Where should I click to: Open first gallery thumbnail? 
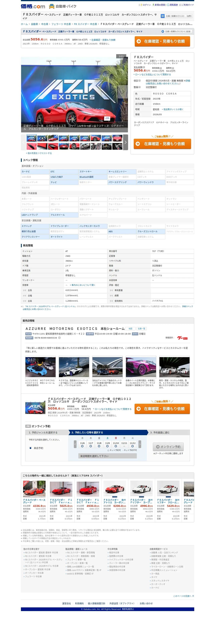31,138
